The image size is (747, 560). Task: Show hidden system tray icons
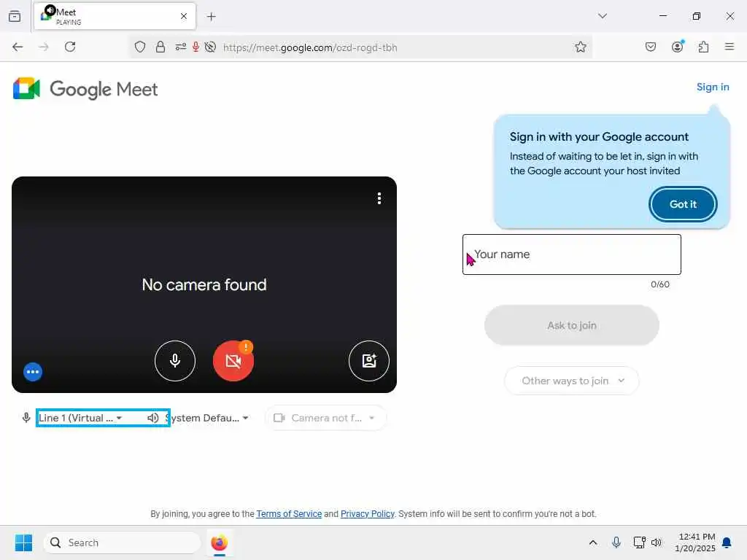click(x=592, y=542)
